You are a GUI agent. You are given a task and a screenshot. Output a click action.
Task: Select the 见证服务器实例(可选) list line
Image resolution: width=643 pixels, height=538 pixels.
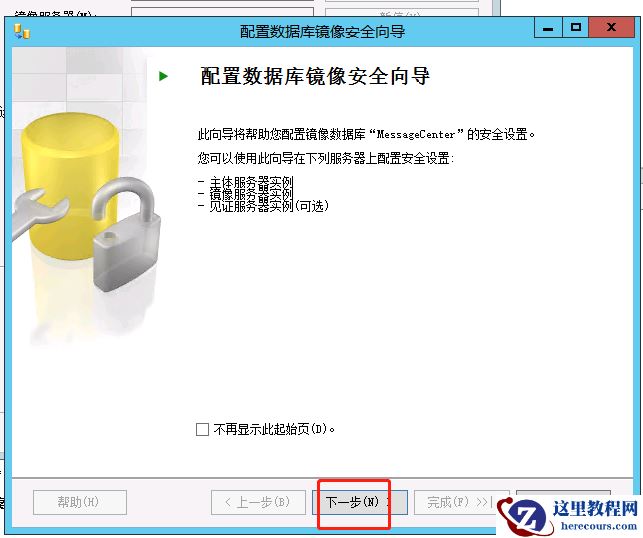pos(263,206)
